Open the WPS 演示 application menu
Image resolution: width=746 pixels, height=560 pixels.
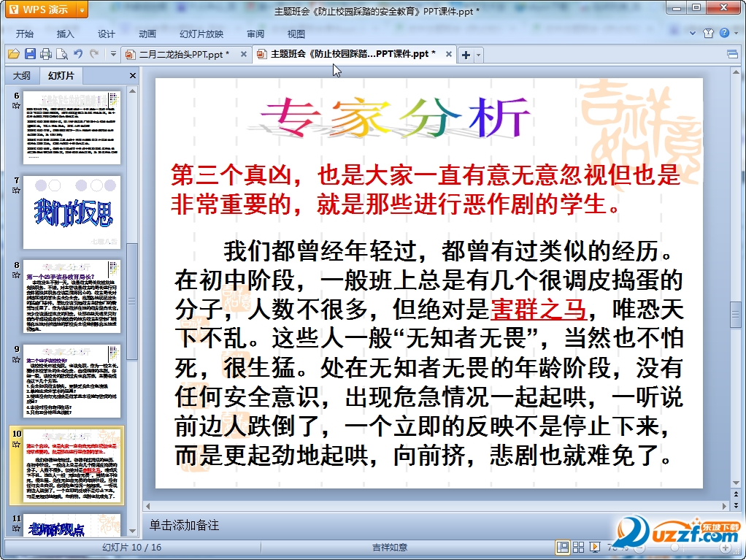click(x=41, y=9)
